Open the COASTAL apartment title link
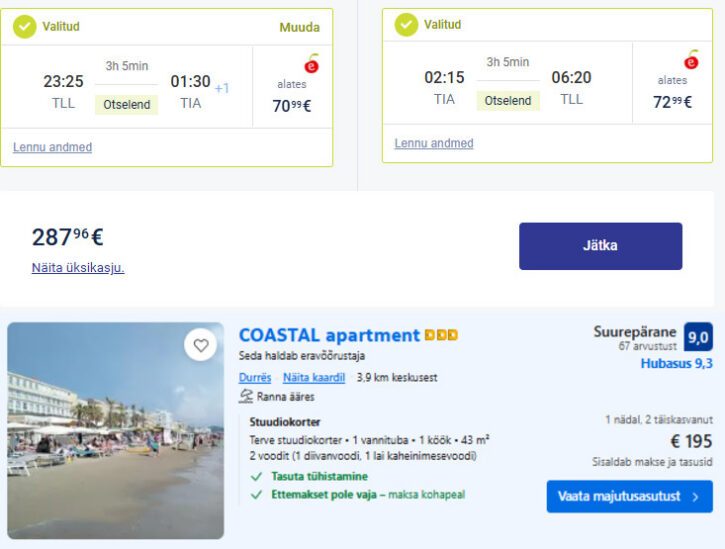This screenshot has width=725, height=549. pyautogui.click(x=329, y=336)
